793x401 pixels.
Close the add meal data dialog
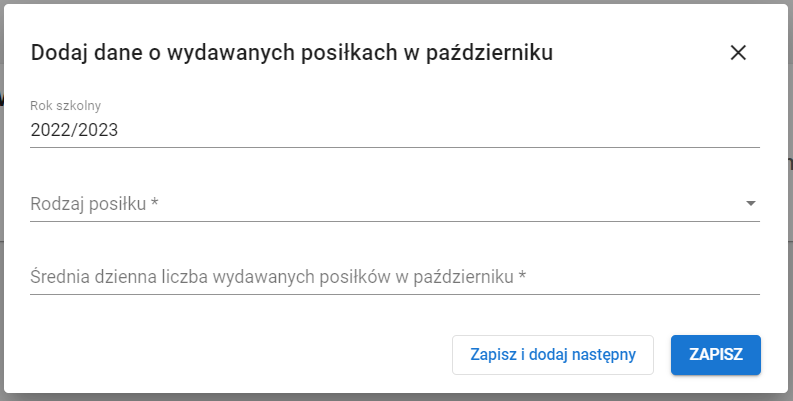coord(738,53)
